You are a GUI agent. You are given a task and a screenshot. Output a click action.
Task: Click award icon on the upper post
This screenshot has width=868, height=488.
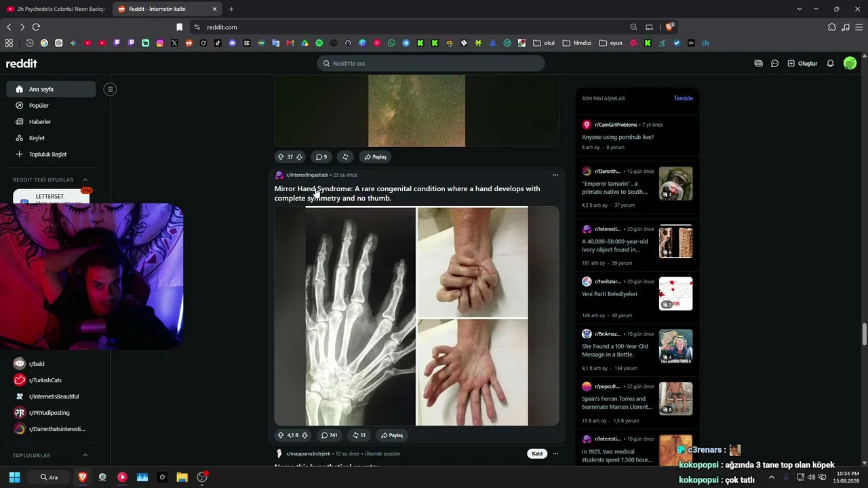tap(345, 157)
